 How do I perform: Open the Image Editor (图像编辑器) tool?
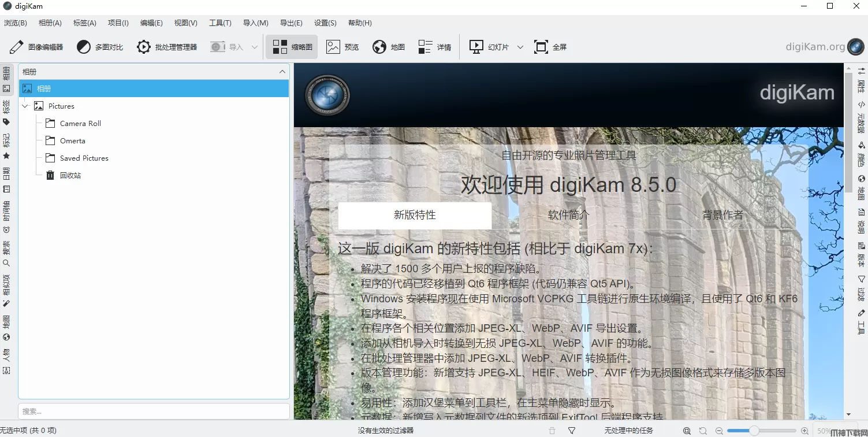36,47
